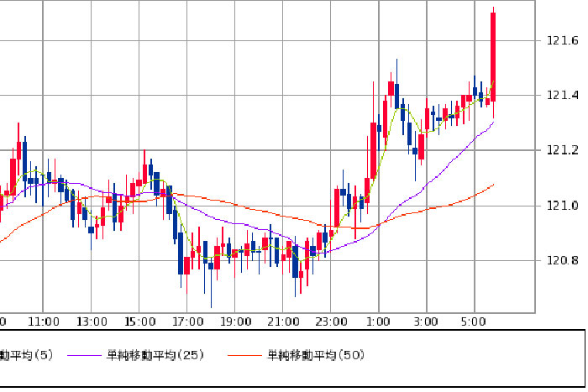
Task: Click the 121.2 price axis label
Action: pyautogui.click(x=562, y=150)
